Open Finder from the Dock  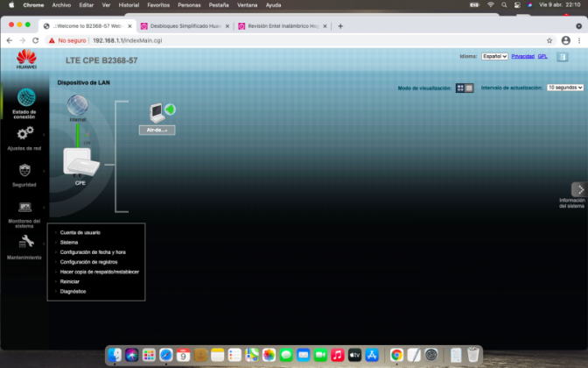point(115,355)
